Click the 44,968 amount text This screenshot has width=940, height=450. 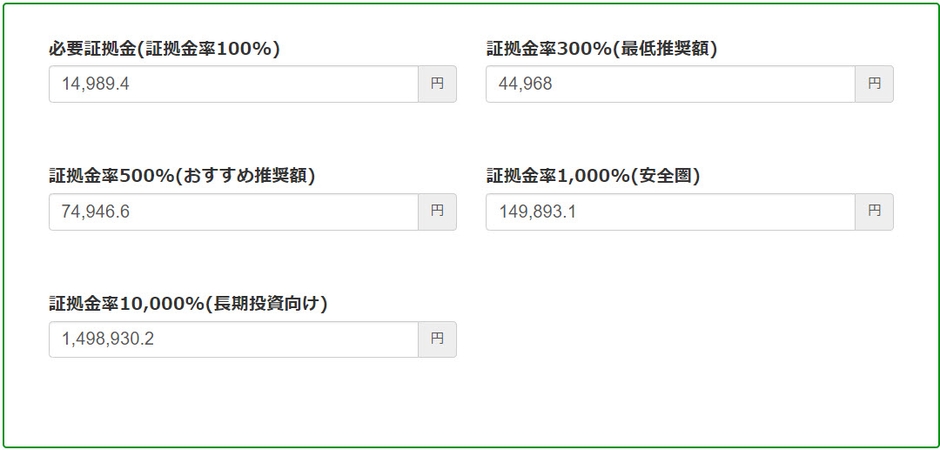525,85
